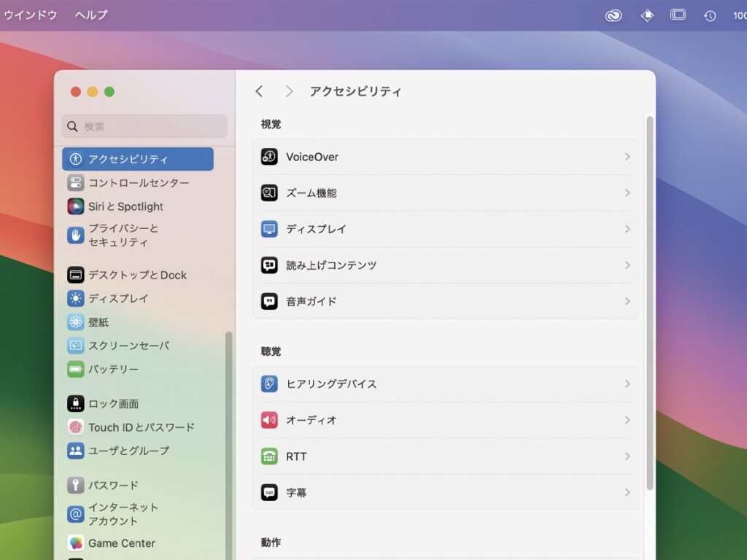Screen dimensions: 747x560
Task: Click the ズーム機能 magnifier icon
Action: (x=269, y=192)
